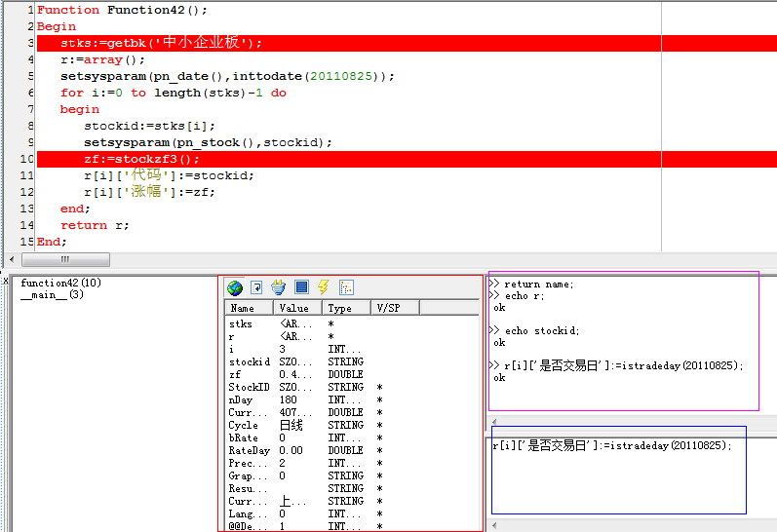Select __main__(3) in the call stack
The width and height of the screenshot is (777, 532).
52,295
